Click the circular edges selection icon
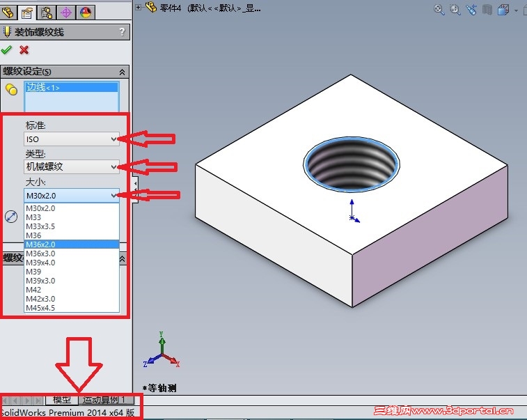The width and height of the screenshot is (527, 420). point(11,89)
